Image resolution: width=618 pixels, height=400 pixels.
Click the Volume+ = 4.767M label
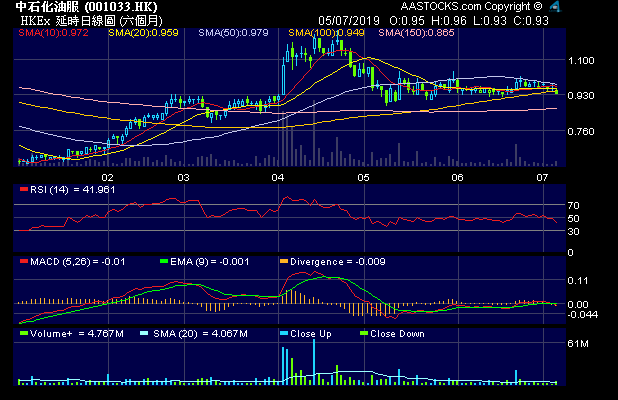pyautogui.click(x=77, y=334)
